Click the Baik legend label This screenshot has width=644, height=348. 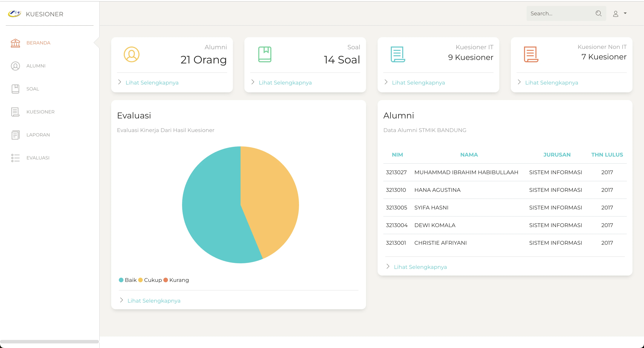pyautogui.click(x=131, y=280)
